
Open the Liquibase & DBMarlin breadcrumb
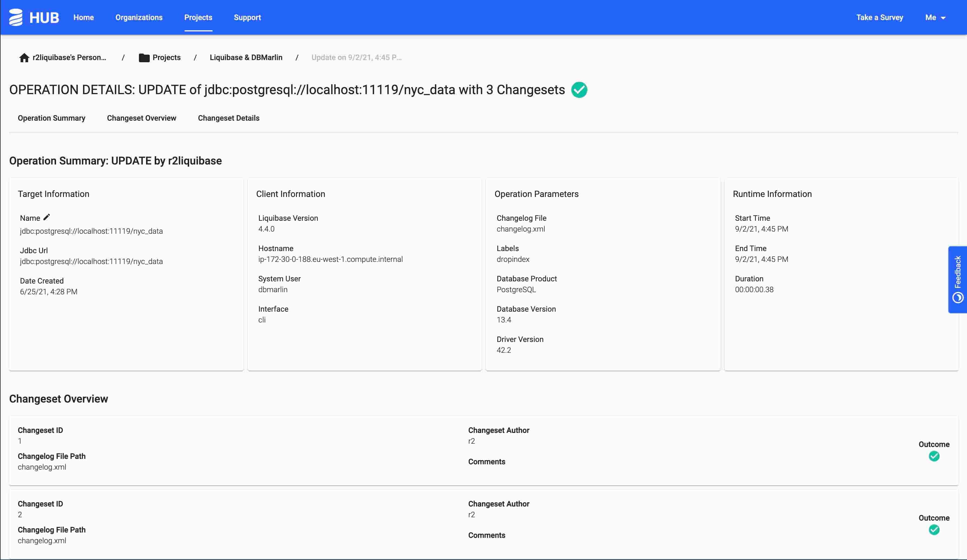[246, 58]
